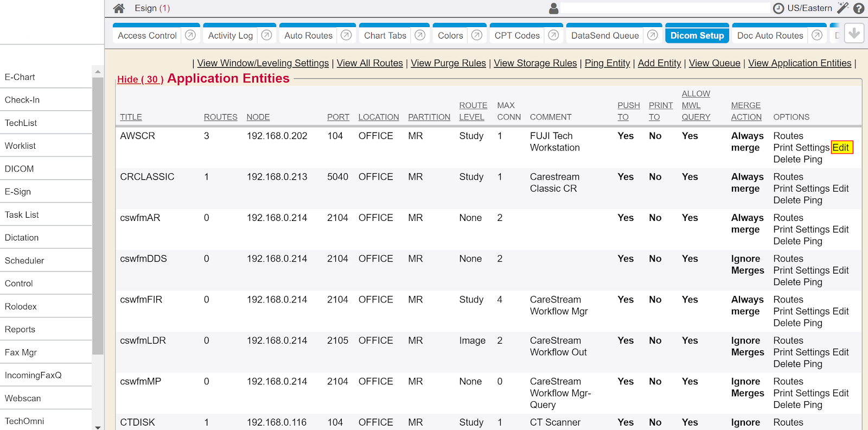Click the magic wand icon
The width and height of the screenshot is (868, 430).
pyautogui.click(x=843, y=8)
